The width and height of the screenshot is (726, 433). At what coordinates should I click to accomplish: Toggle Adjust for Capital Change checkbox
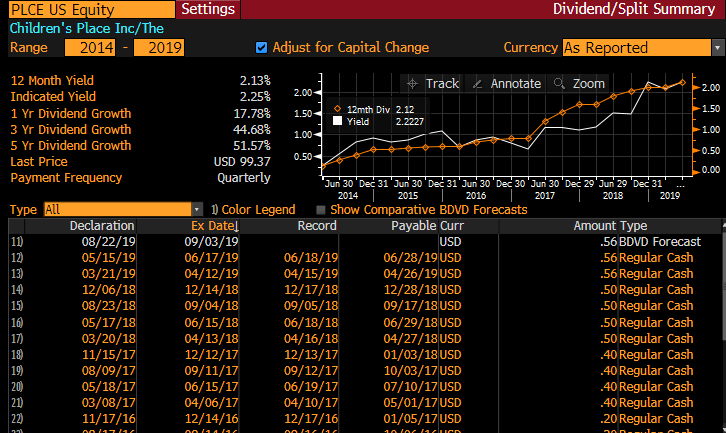[262, 47]
